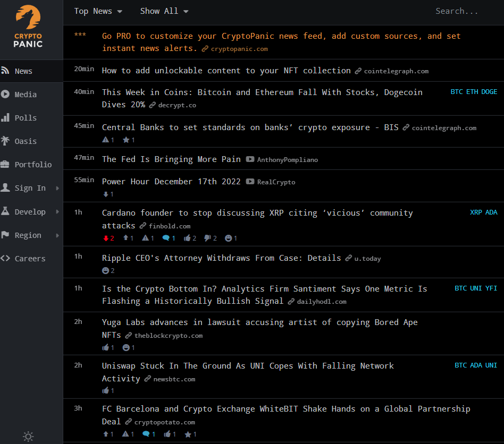Viewport: 504px width, 444px height.
Task: Click the Sign In user icon
Action: coord(5,187)
